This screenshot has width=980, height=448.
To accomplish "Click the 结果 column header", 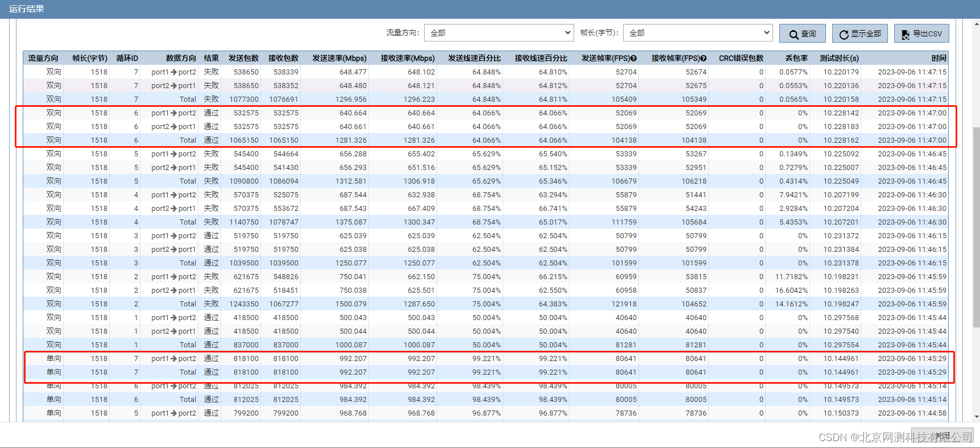I will tap(211, 59).
